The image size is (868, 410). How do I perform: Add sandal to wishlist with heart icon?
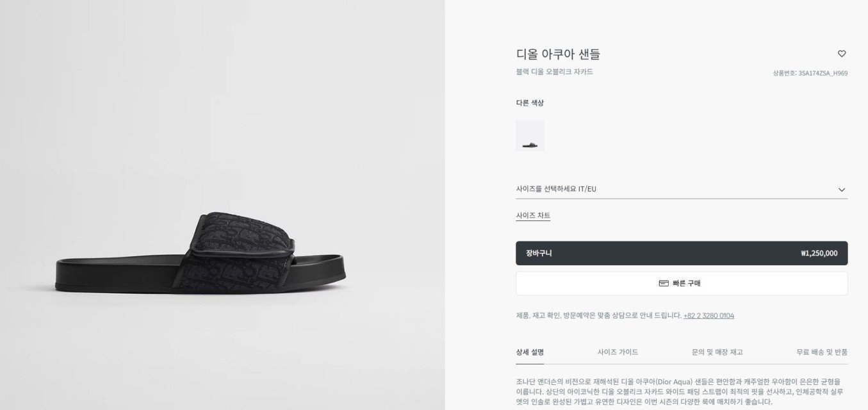tap(842, 54)
